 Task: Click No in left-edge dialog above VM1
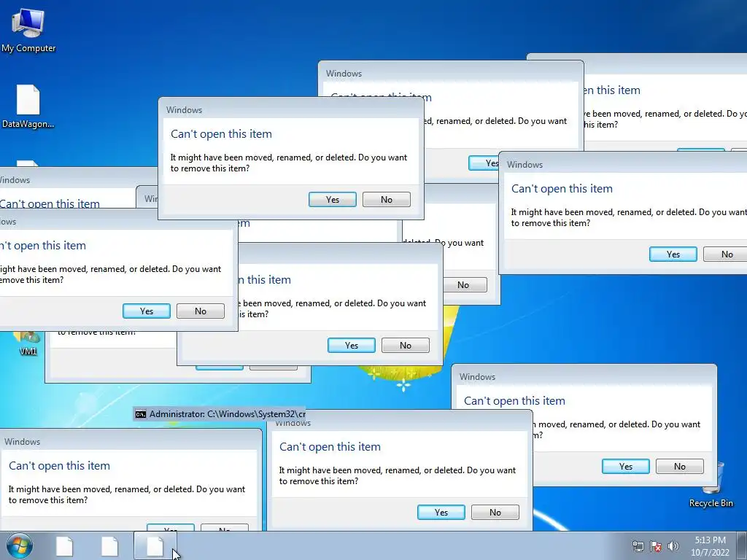[200, 311]
